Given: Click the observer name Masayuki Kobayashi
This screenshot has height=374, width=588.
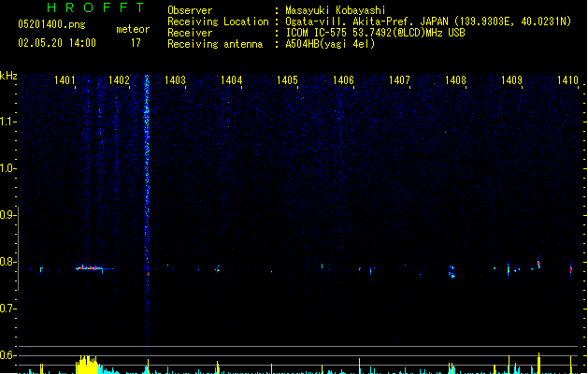Looking at the screenshot, I should point(336,10).
